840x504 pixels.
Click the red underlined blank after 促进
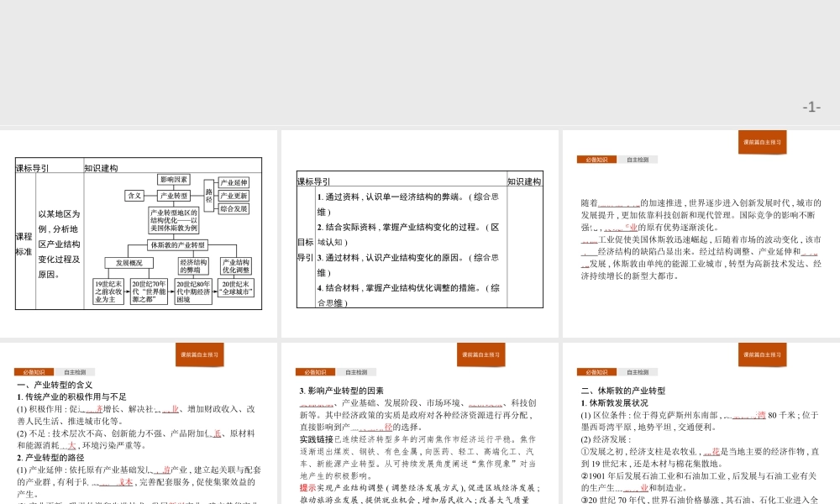pyautogui.click(x=90, y=409)
